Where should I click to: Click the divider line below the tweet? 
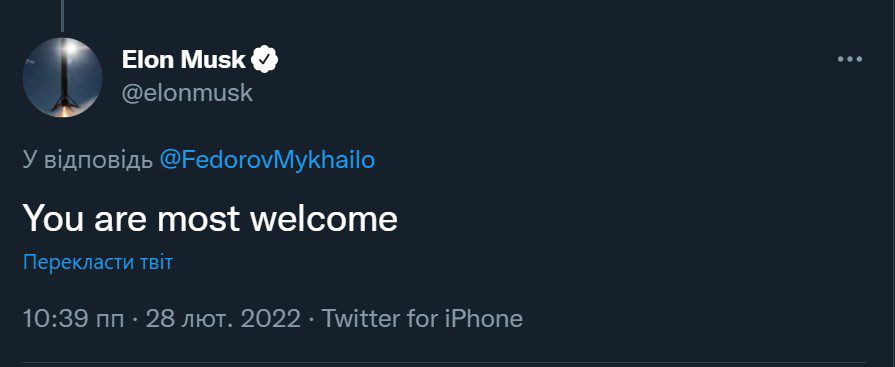(448, 362)
